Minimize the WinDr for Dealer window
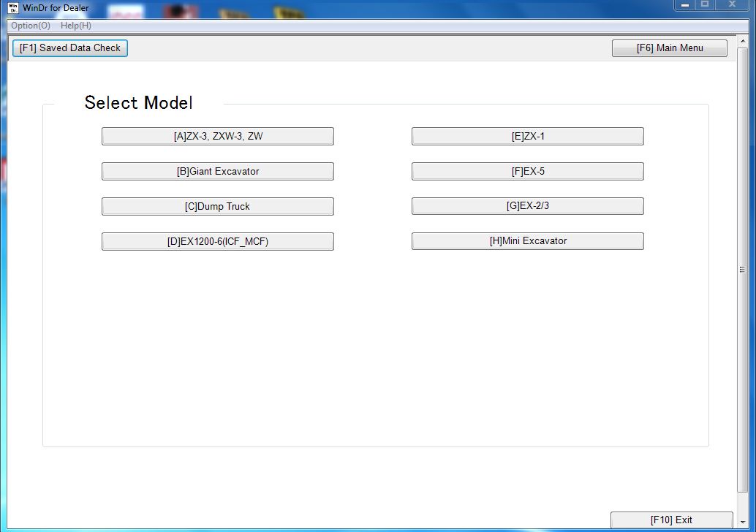756x532 pixels. click(685, 4)
